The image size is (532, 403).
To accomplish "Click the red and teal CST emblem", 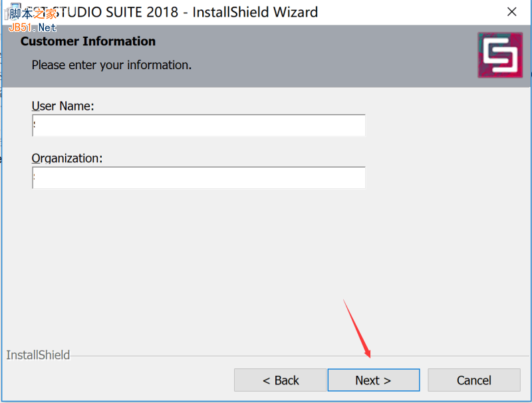I will 500,55.
